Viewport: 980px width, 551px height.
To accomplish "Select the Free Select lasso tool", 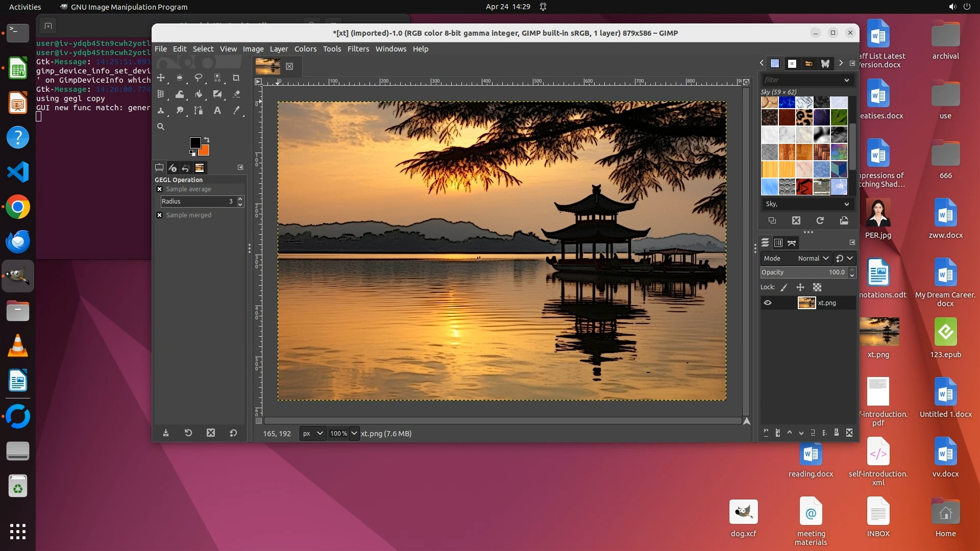I will tap(199, 78).
